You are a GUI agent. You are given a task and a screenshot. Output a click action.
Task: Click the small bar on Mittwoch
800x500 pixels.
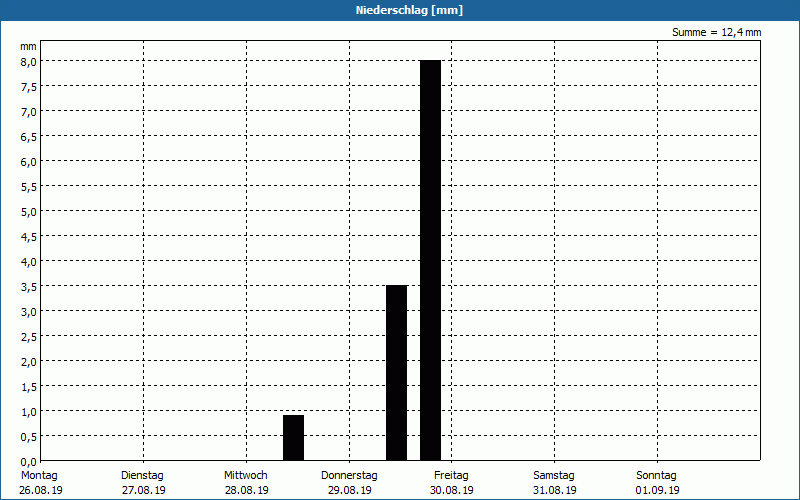(293, 438)
